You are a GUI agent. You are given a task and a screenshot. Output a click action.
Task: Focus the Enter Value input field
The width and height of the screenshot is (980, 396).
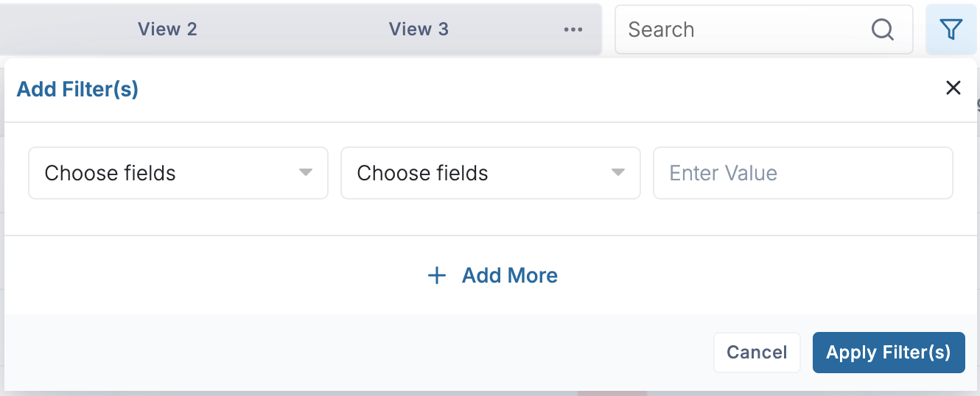802,173
